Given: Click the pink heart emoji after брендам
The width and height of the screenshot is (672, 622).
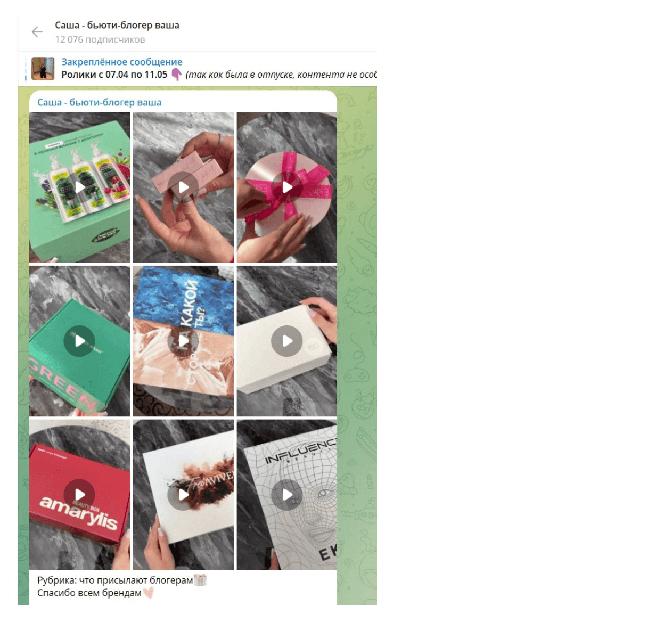Looking at the screenshot, I should (149, 593).
